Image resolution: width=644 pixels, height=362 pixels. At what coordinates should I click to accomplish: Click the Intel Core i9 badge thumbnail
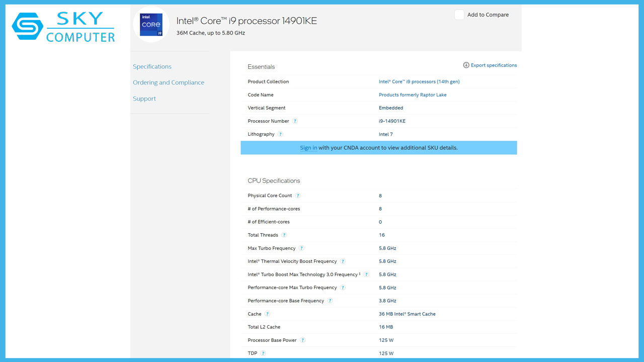(x=151, y=24)
